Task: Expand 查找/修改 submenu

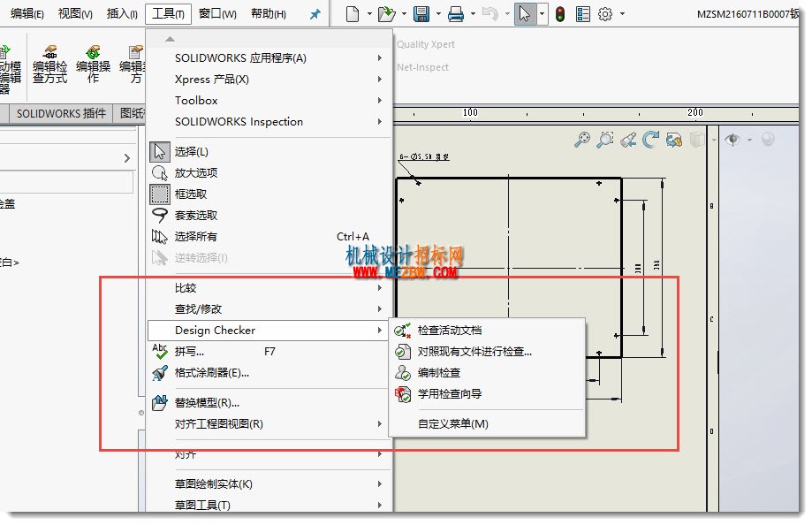Action: click(x=269, y=308)
